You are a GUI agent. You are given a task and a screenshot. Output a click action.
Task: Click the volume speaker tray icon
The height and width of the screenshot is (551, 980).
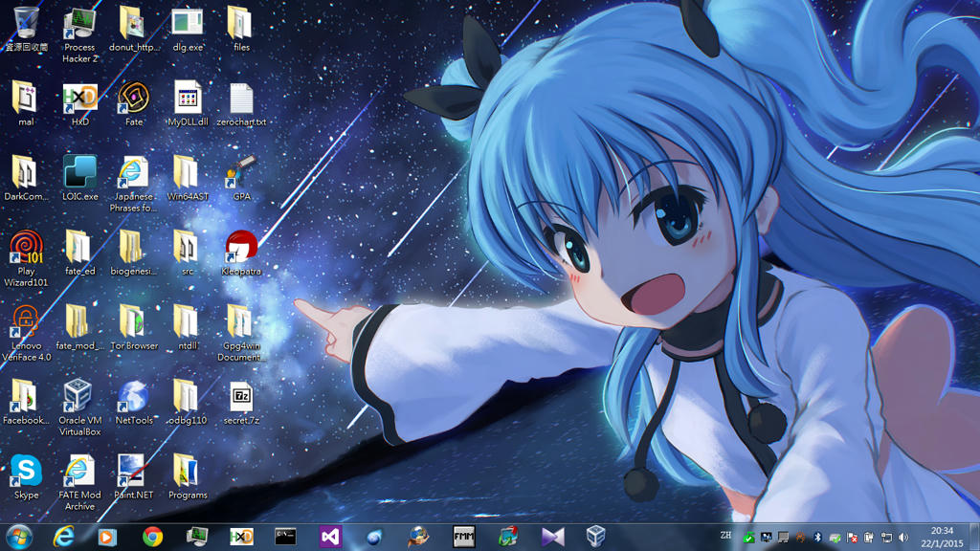tap(903, 538)
